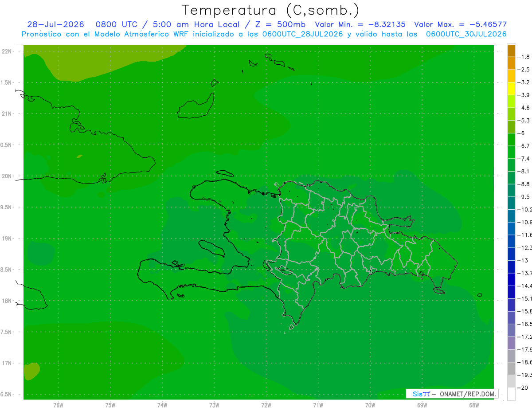532x411 pixels.
Task: Click the '18N' latitude label
Action: coord(8,301)
